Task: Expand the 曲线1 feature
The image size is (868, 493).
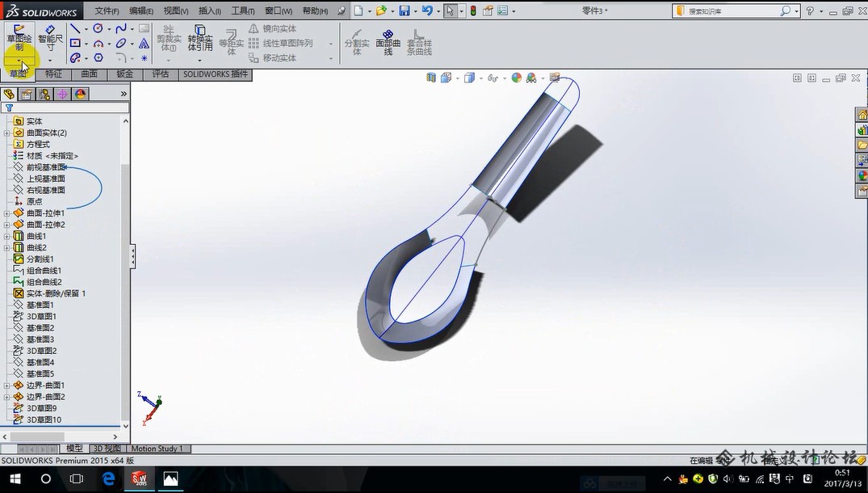Action: tap(6, 237)
